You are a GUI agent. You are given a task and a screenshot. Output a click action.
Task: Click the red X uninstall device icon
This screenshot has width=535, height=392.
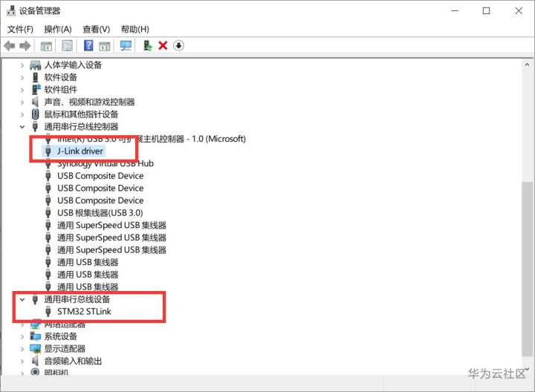pos(163,46)
